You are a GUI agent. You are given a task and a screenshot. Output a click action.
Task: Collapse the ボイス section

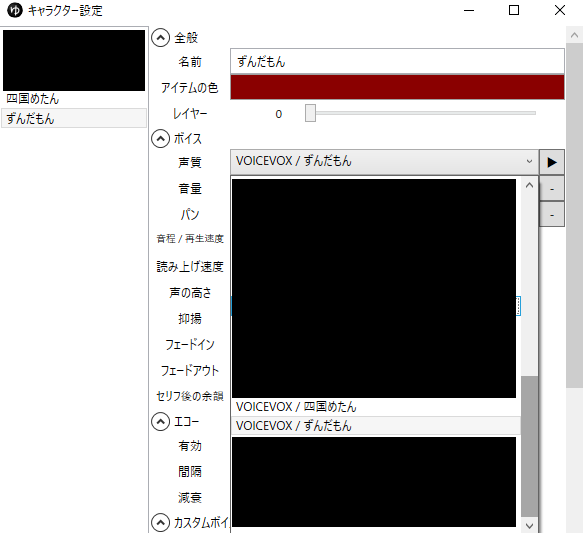160,139
